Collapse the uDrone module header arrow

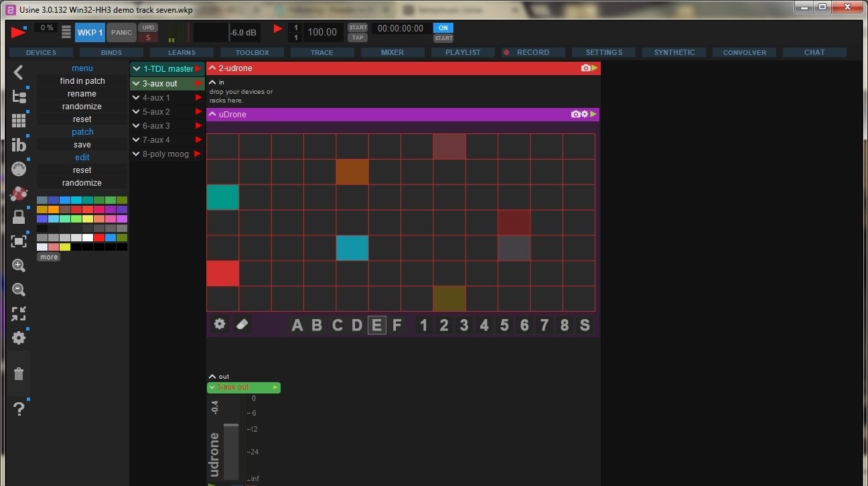212,115
